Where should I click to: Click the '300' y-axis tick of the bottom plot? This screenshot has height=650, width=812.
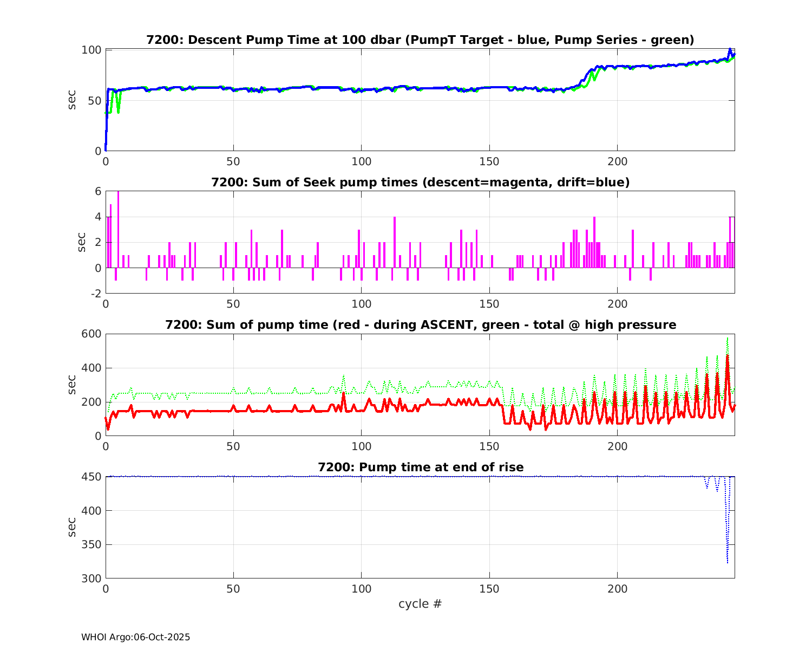(x=91, y=578)
